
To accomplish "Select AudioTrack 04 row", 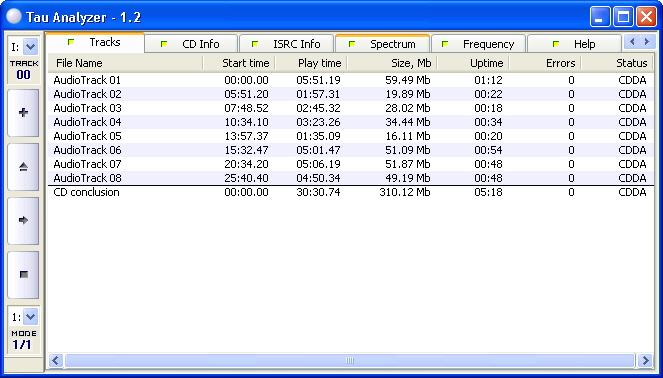I will click(351, 122).
